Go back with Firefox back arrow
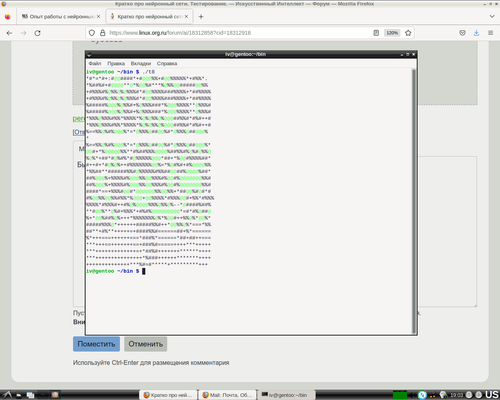This screenshot has height=400, width=500. coord(9,33)
